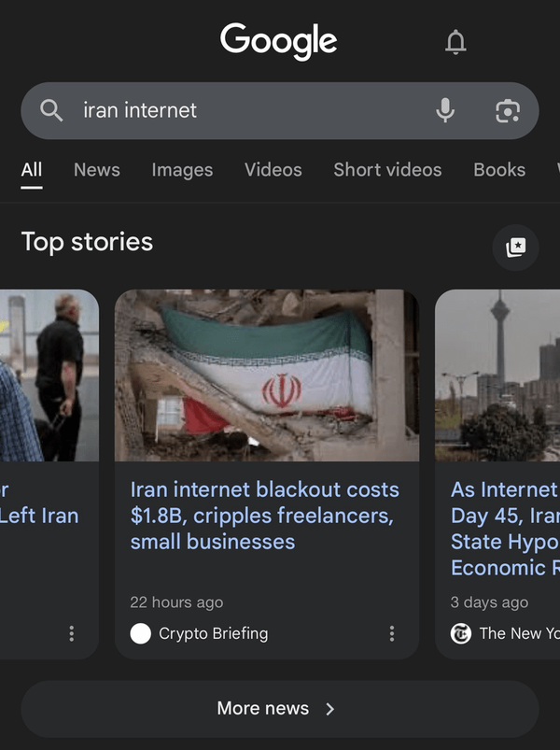Tap the microphone voice search icon

445,110
